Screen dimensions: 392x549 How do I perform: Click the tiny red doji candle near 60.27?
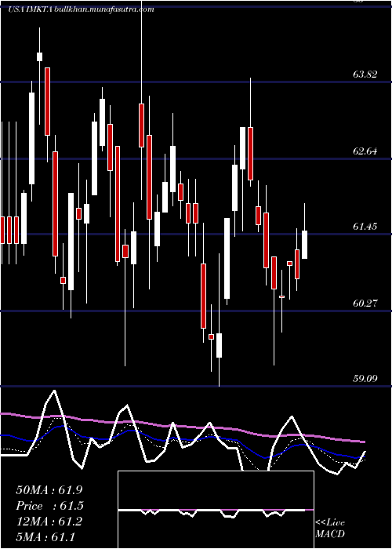tap(281, 297)
